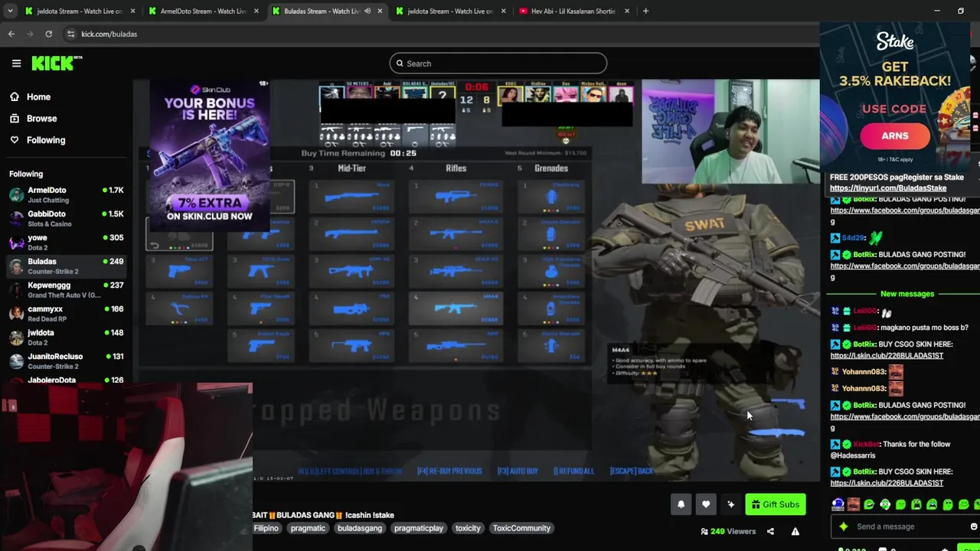The height and width of the screenshot is (551, 980).
Task: Open the Kick sidebar hamburger menu
Action: point(16,64)
